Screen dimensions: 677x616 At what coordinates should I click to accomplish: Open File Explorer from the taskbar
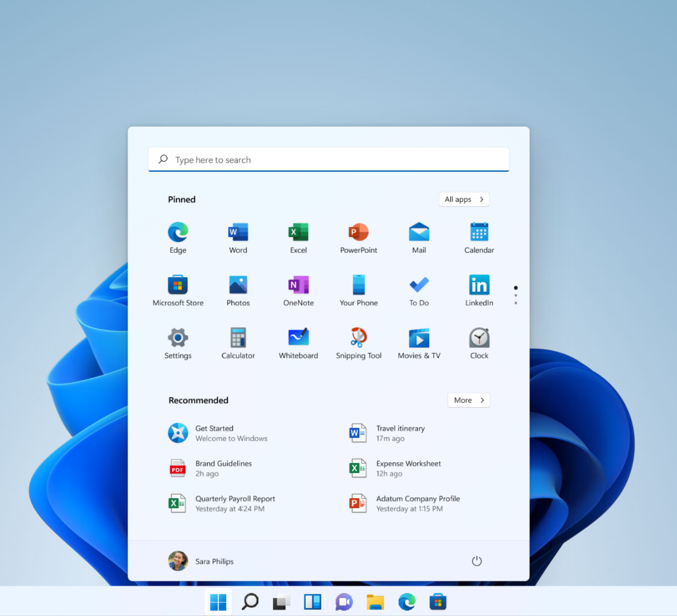pyautogui.click(x=375, y=602)
